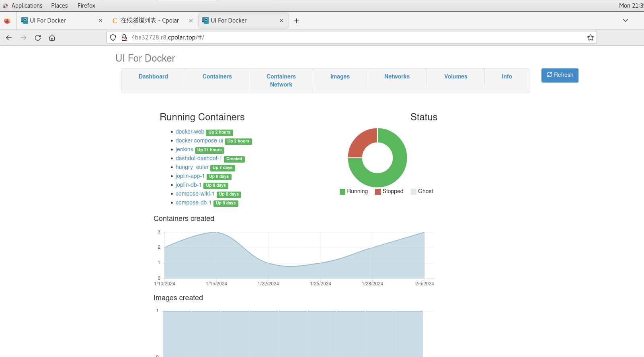
Task: Click the browser forward arrow
Action: tap(23, 37)
